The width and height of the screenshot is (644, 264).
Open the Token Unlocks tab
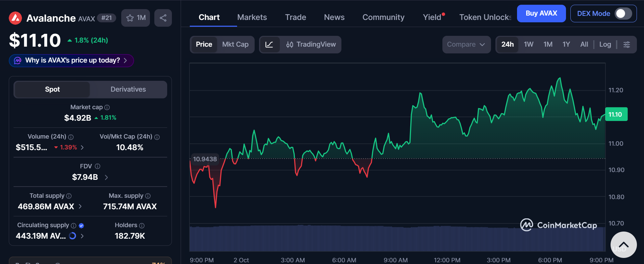pyautogui.click(x=485, y=18)
